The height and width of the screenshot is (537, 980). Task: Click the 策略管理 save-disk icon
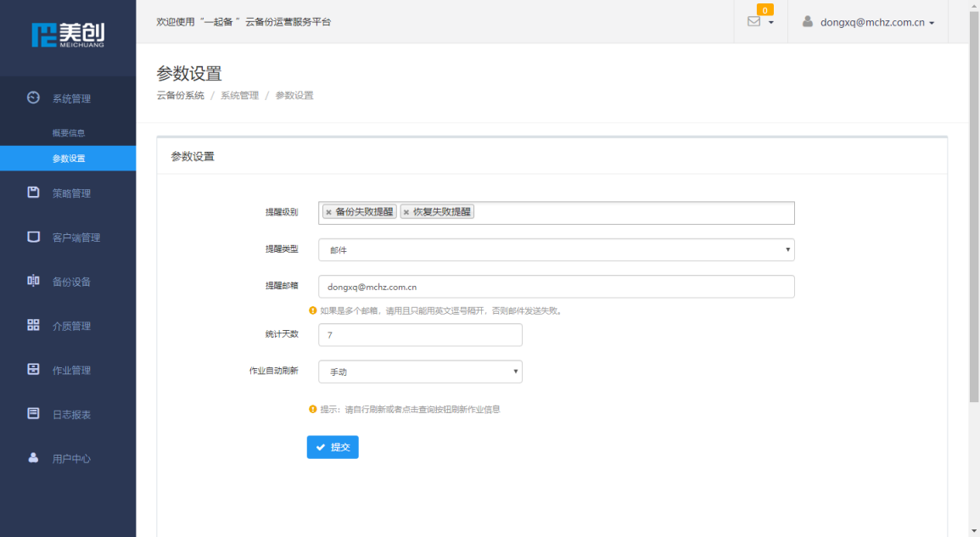point(33,193)
